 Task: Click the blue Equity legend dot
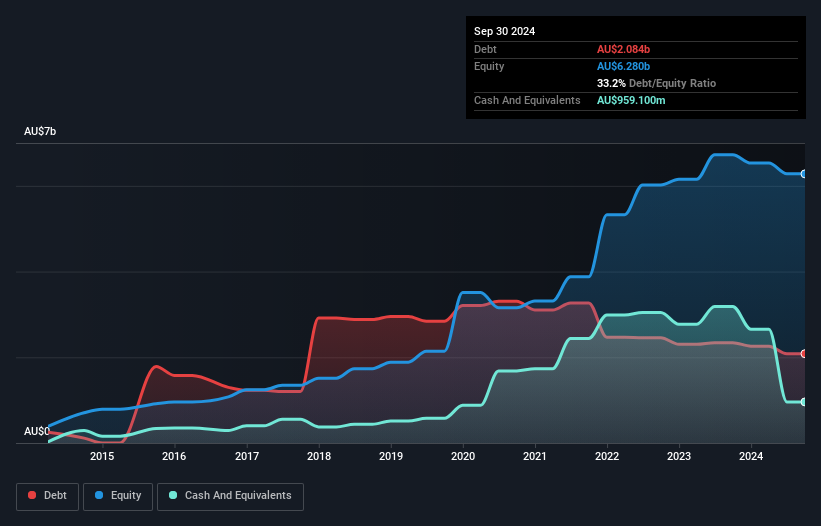pyautogui.click(x=99, y=495)
